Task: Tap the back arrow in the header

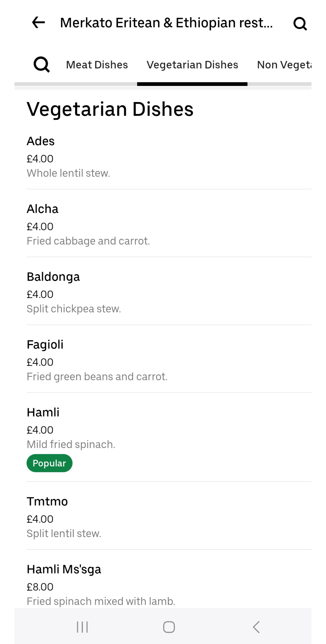Action: (x=38, y=23)
